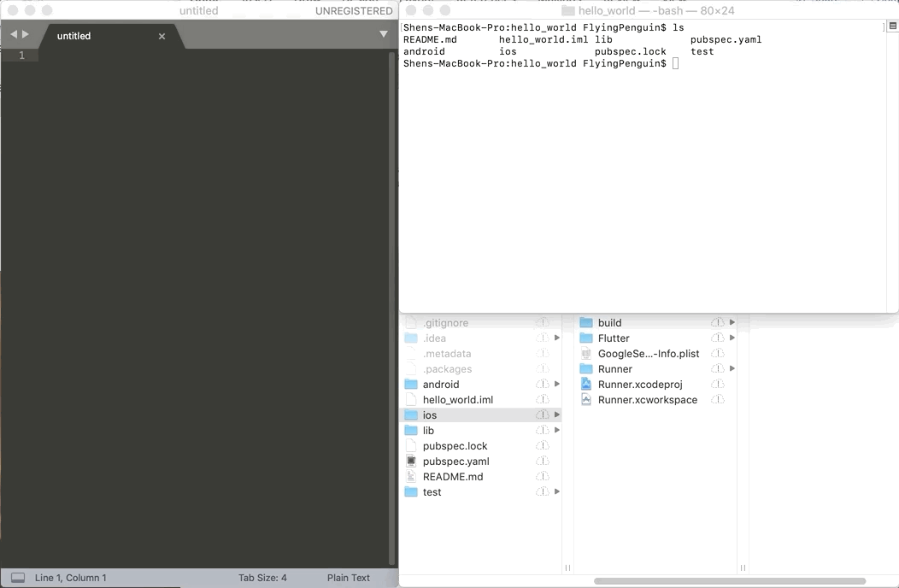The image size is (899, 588).
Task: Click the next tab right arrow
Action: 26,35
